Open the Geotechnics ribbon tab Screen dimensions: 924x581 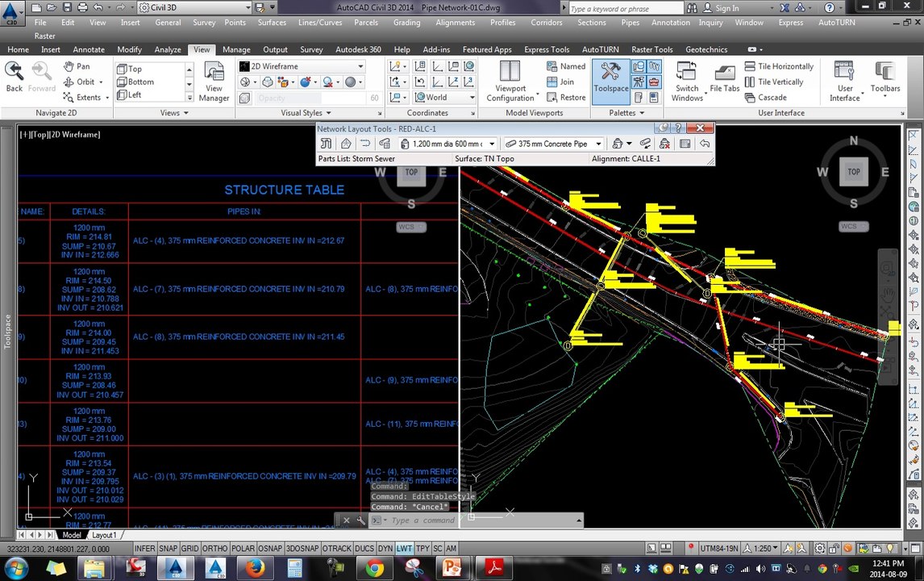[706, 49]
